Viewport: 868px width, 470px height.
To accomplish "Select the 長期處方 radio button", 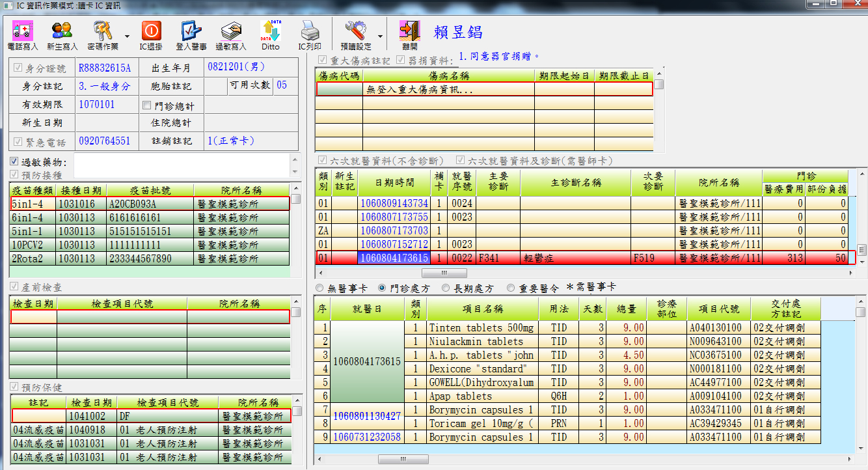I will pos(446,288).
